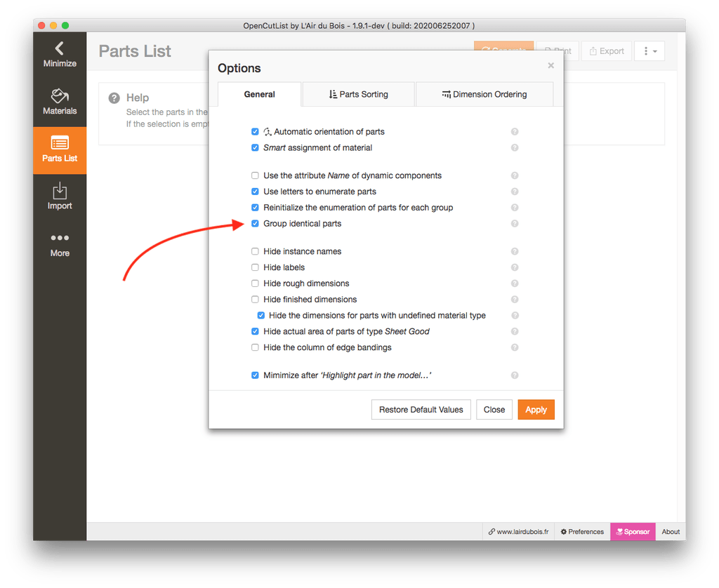Open the More menu in sidebar
Image resolution: width=719 pixels, height=588 pixels.
point(60,244)
